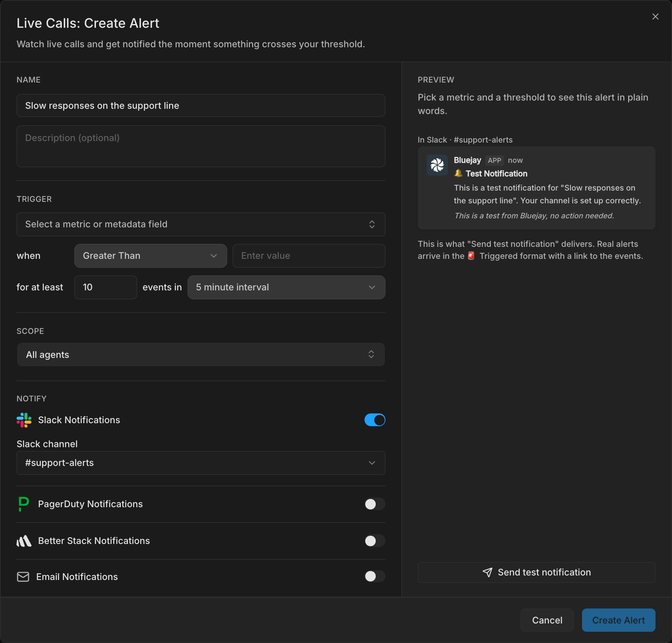
Task: Enable Better Stack Notifications toggle
Action: click(x=375, y=541)
